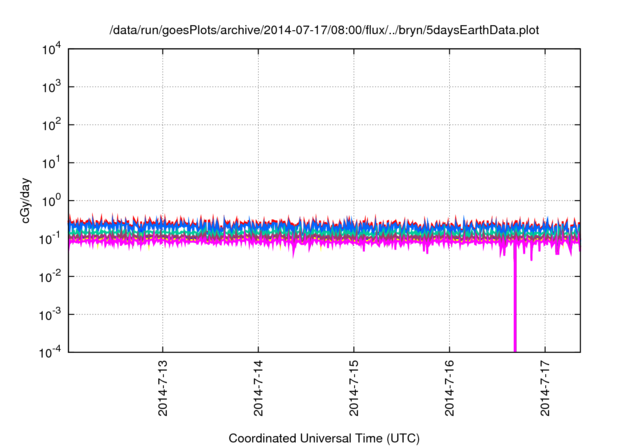640x448 pixels.
Task: Select the 2014-7-13 date tick label
Action: point(163,388)
